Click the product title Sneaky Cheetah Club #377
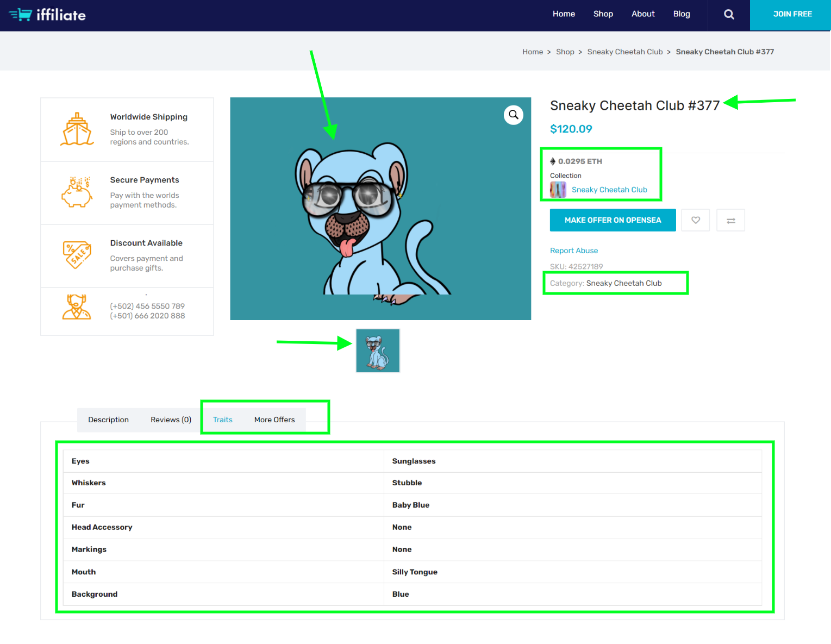Viewport: 831px width, 644px height. pyautogui.click(x=635, y=105)
